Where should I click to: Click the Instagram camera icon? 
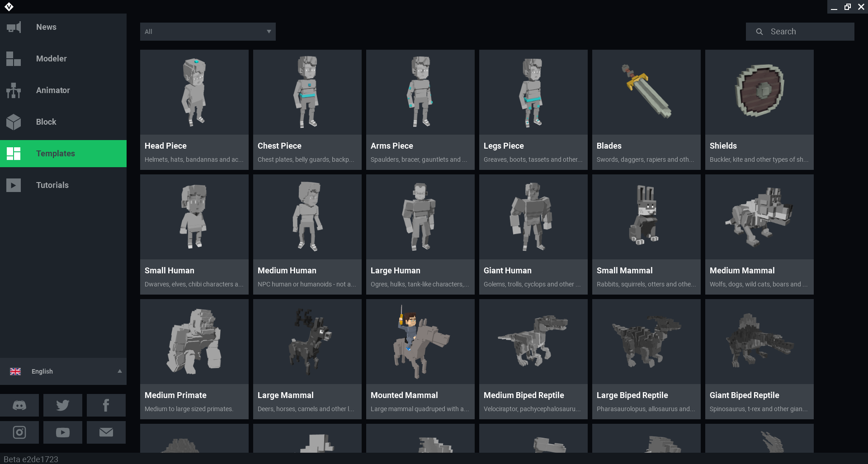(x=19, y=432)
